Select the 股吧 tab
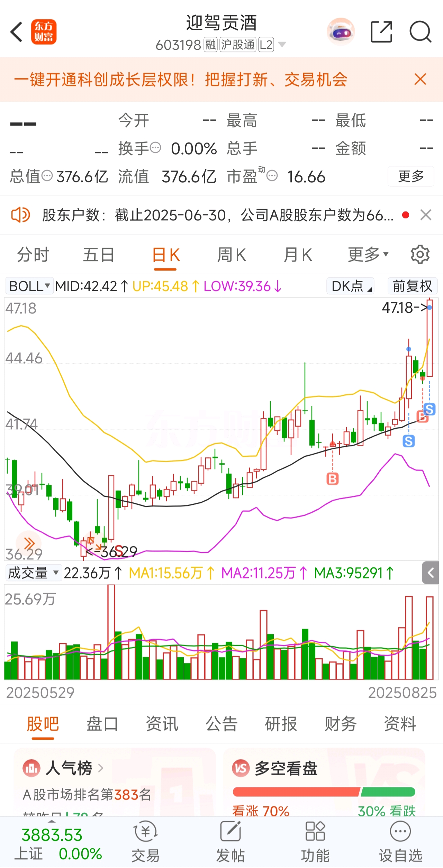The height and width of the screenshot is (868, 443). coord(43,723)
